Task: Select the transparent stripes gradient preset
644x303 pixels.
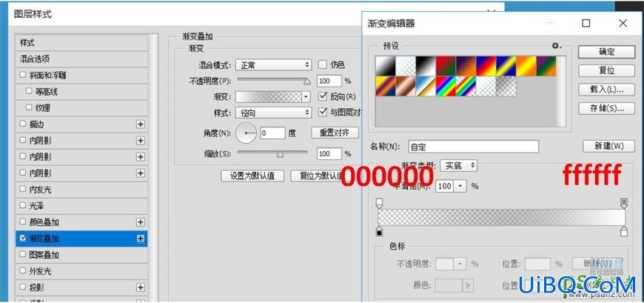Action: coord(486,87)
